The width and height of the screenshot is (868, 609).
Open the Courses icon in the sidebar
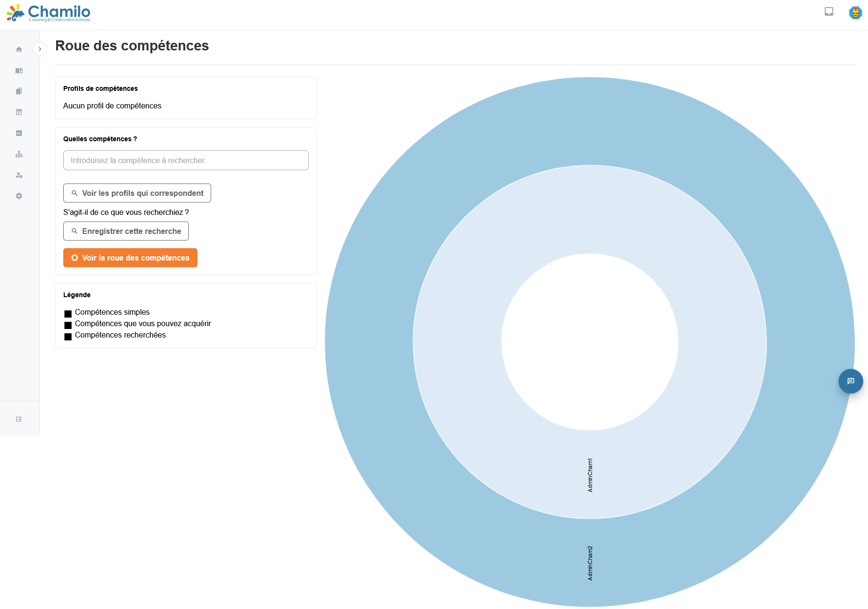[19, 70]
